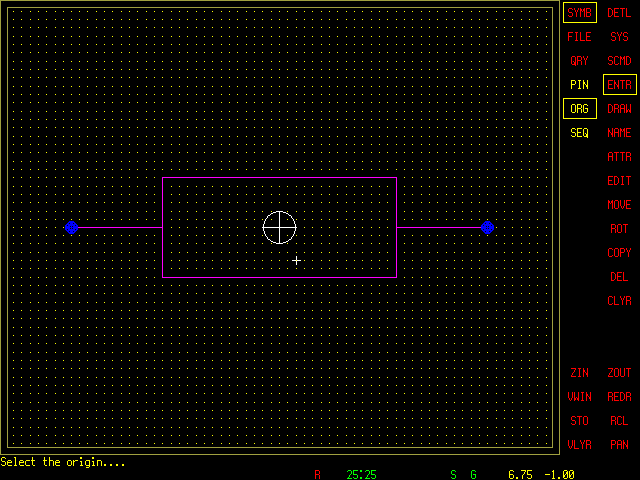Image resolution: width=640 pixels, height=480 pixels.
Task: Select the ORG origin option
Action: 580,109
